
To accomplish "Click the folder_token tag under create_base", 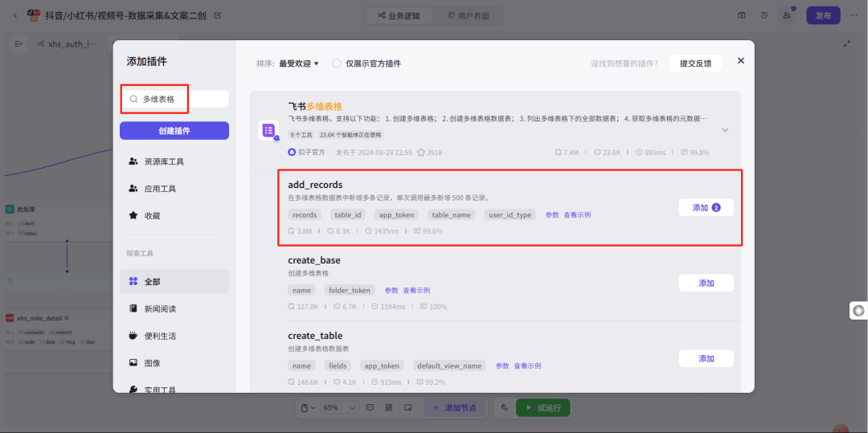I will coord(350,290).
